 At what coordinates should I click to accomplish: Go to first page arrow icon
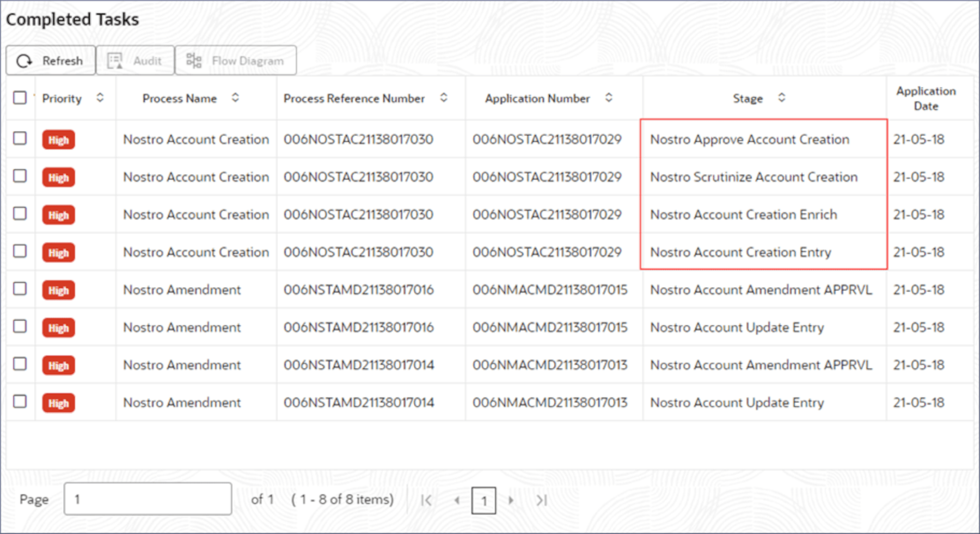tap(426, 500)
